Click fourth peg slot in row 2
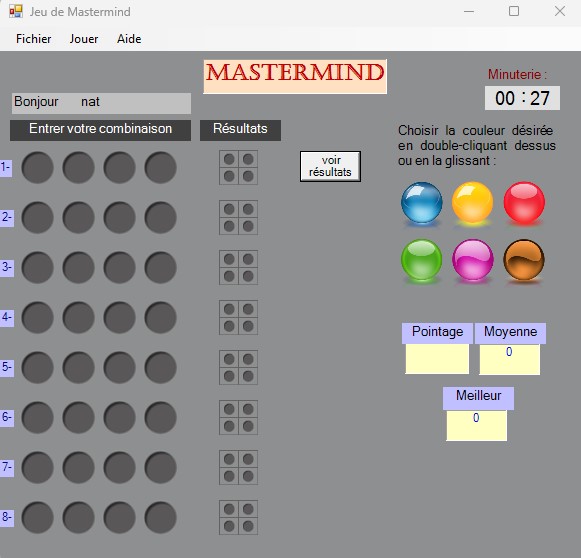This screenshot has height=558, width=581. pyautogui.click(x=160, y=217)
